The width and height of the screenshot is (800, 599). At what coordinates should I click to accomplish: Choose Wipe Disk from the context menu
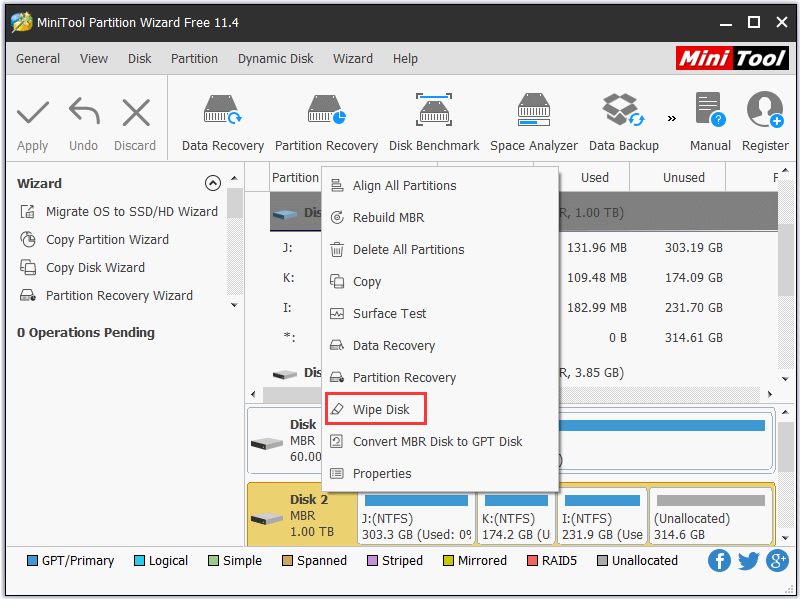[377, 409]
